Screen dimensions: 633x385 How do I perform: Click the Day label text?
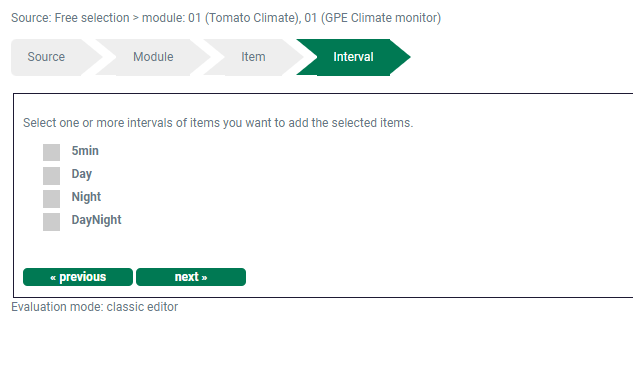[x=82, y=174]
